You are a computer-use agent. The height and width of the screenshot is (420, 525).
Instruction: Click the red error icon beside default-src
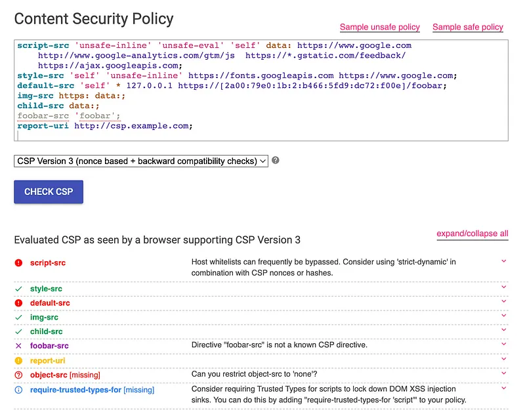(18, 303)
